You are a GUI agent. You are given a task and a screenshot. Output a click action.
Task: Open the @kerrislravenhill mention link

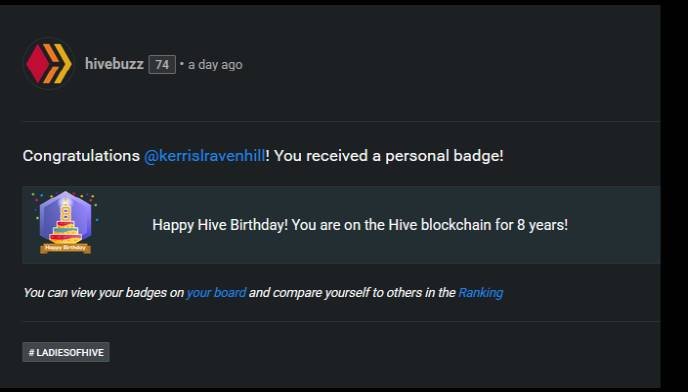coord(204,156)
